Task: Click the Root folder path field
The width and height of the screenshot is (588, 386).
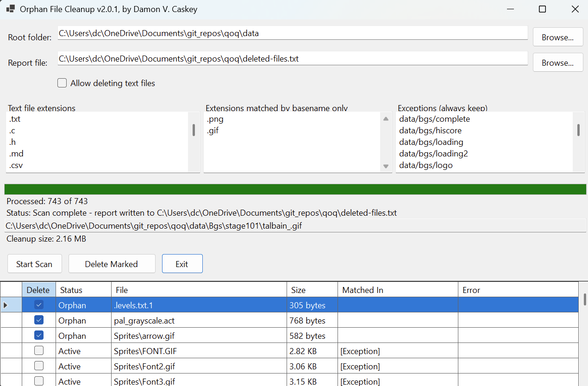Action: pos(292,33)
